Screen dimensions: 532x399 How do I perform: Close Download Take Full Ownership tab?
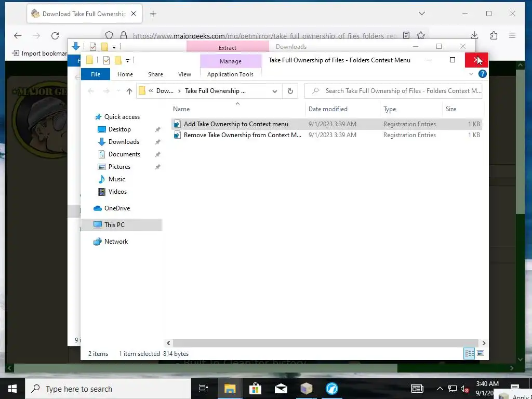(x=134, y=14)
